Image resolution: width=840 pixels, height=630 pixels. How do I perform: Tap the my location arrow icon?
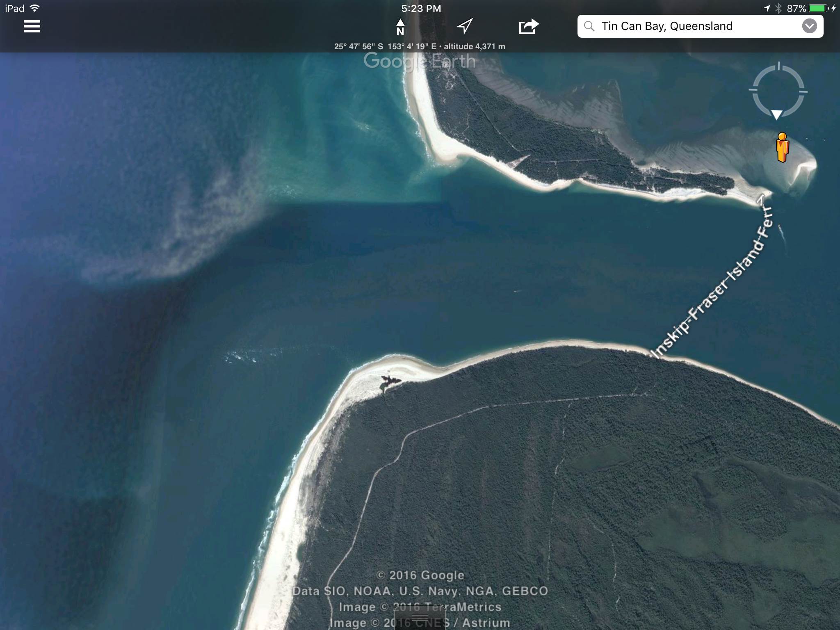[464, 26]
